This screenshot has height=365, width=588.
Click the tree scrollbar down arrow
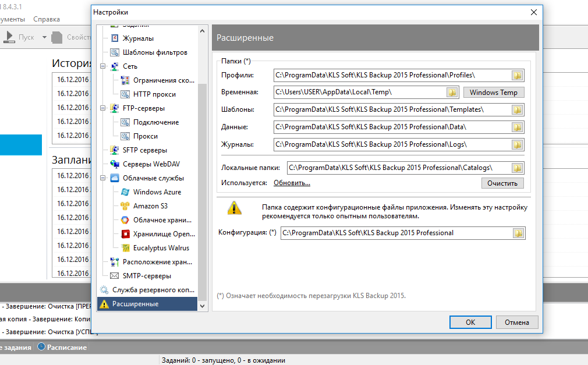[202, 306]
